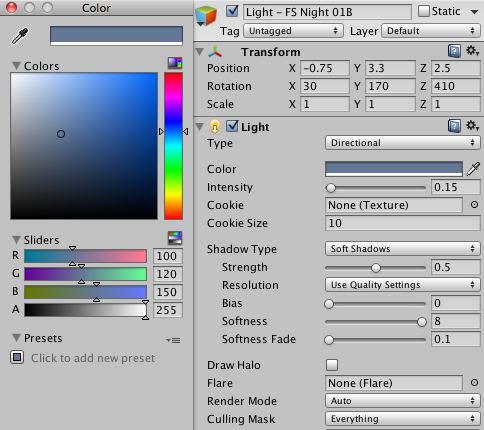Viewport: 484px width, 430px height.
Task: Pick a color with the Color window eyedropper
Action: (20, 36)
